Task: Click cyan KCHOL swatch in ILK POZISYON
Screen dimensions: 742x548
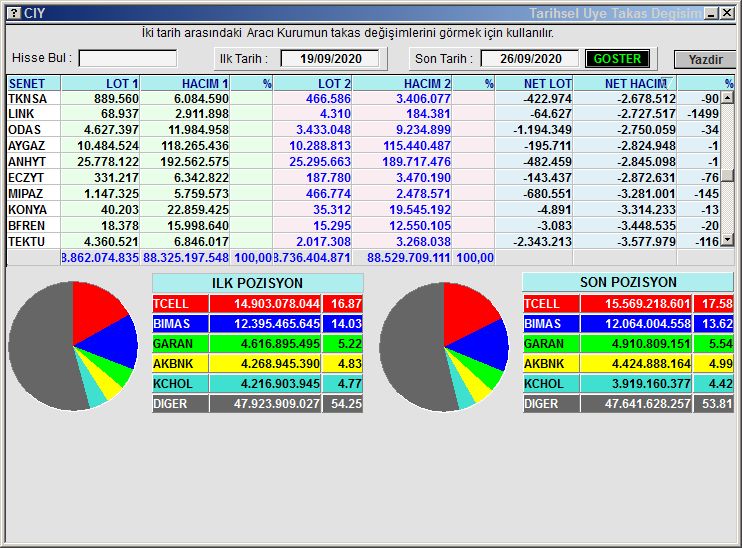Action: pos(180,383)
